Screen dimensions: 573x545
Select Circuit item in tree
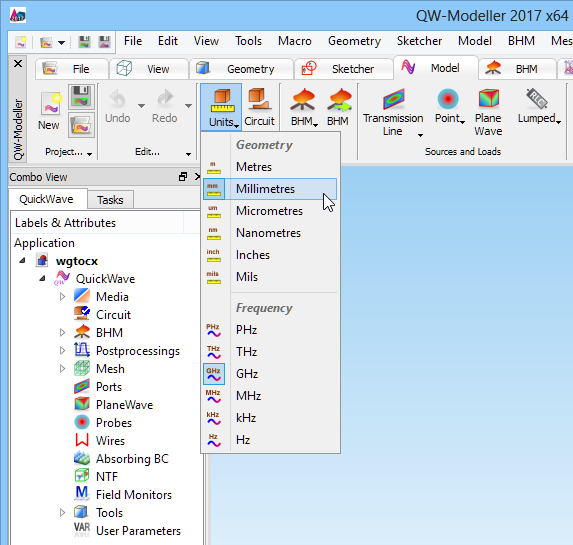tap(113, 314)
